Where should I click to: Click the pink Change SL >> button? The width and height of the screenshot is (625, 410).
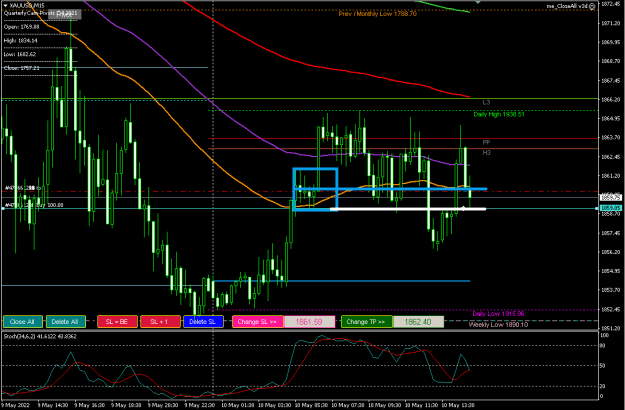(x=258, y=322)
